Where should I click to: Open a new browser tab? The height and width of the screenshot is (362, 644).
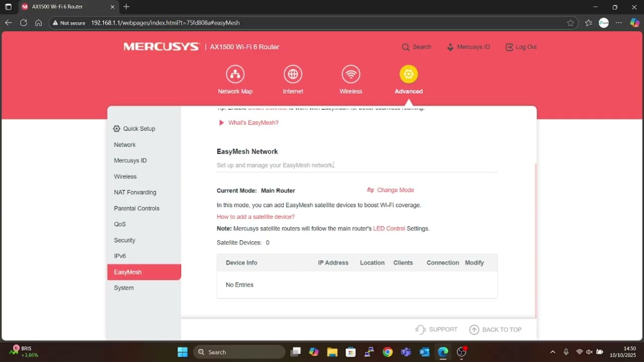pyautogui.click(x=126, y=7)
